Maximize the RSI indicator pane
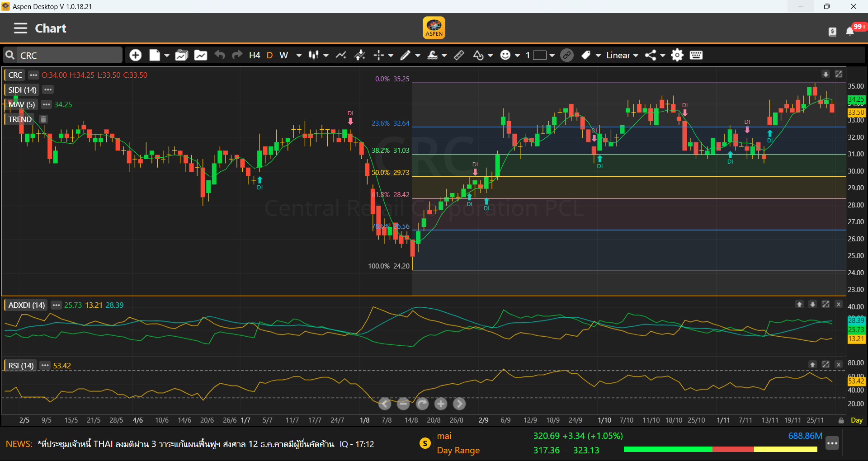Viewport: 868px width, 461px height. point(826,364)
